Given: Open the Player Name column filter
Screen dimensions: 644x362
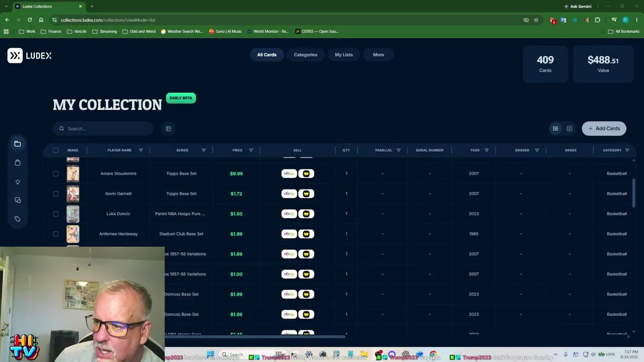Looking at the screenshot, I should [x=141, y=150].
